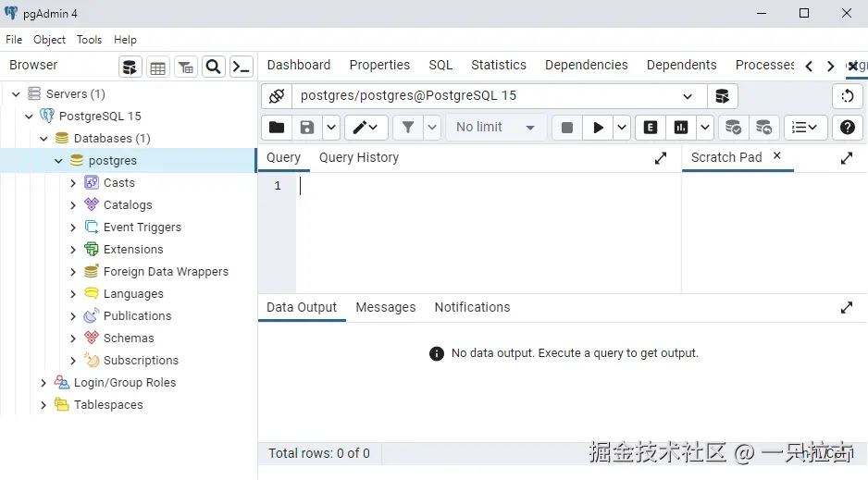Screen dimensions: 868x480
Task: Expand the Catalogs node
Action: pyautogui.click(x=73, y=205)
